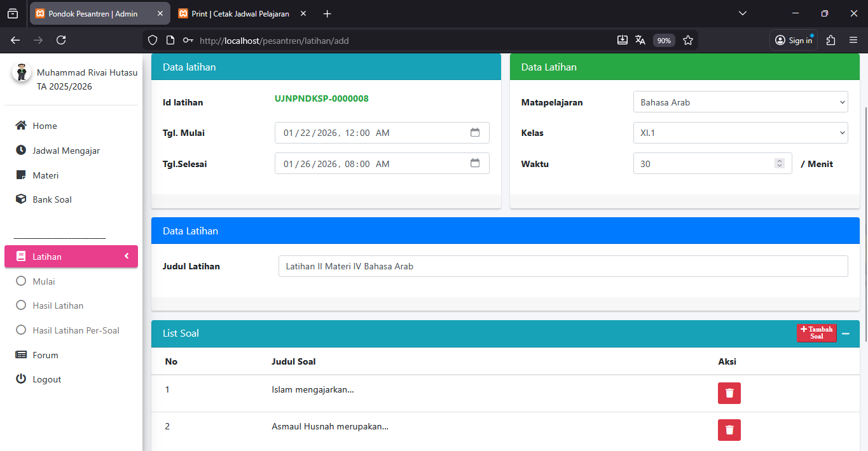Click the translate page icon
The width and height of the screenshot is (868, 451).
[640, 41]
